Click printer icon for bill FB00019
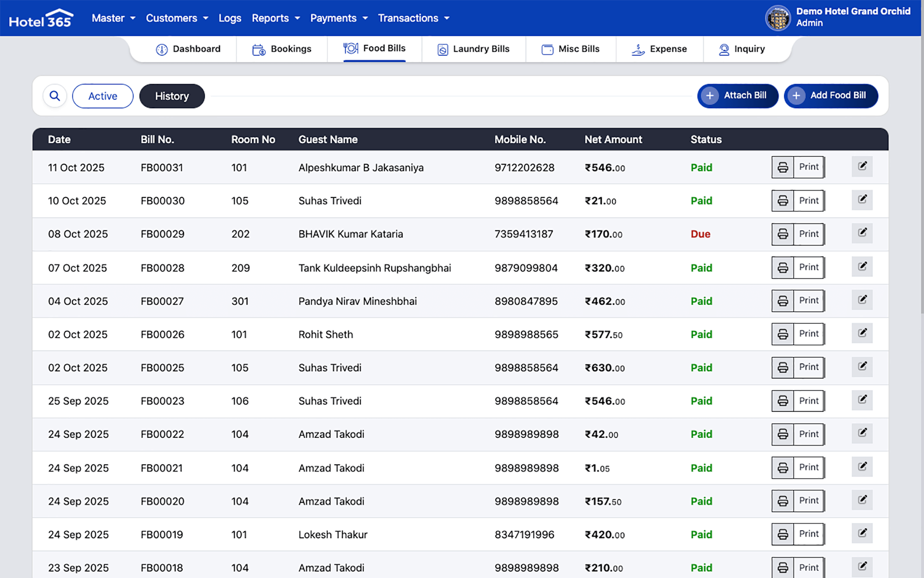 click(x=783, y=535)
